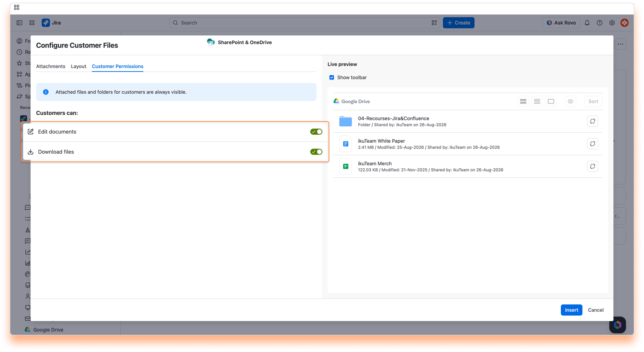Click the action icon for ikuTeam White Paper

(592, 144)
